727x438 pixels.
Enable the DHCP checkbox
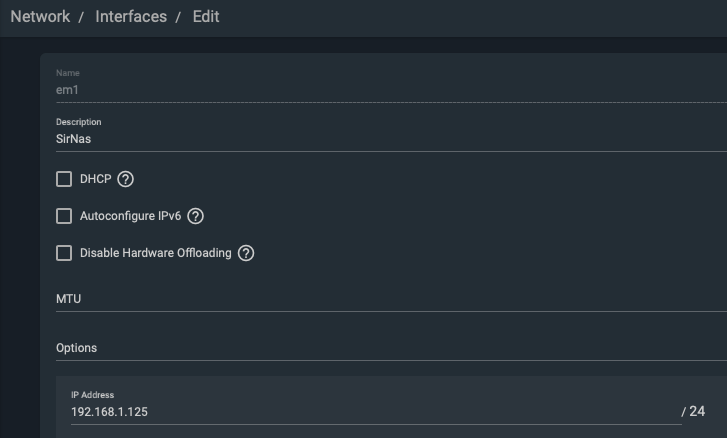click(x=64, y=179)
